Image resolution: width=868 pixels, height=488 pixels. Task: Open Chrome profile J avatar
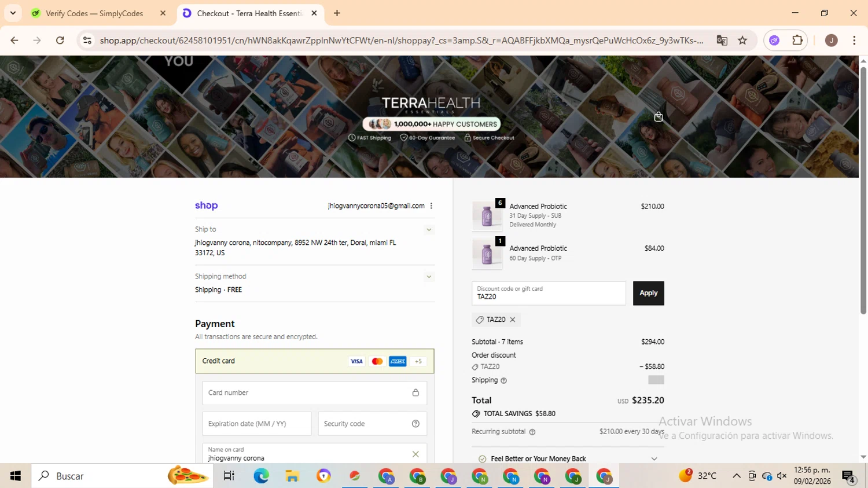832,40
